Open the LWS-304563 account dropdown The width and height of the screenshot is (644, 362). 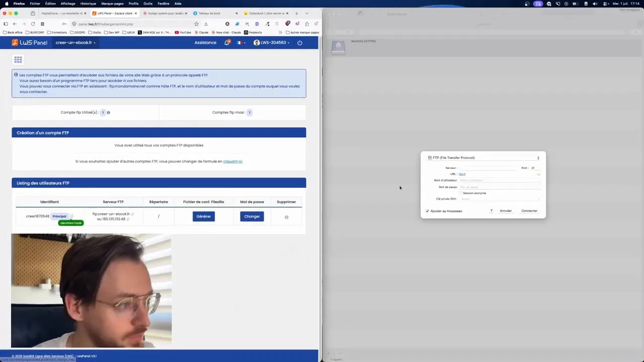coord(272,43)
